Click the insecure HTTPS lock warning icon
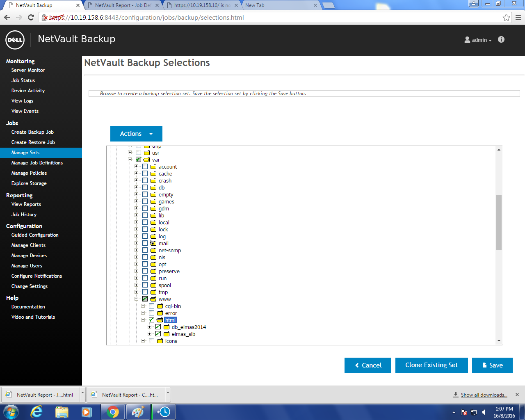 click(x=45, y=18)
